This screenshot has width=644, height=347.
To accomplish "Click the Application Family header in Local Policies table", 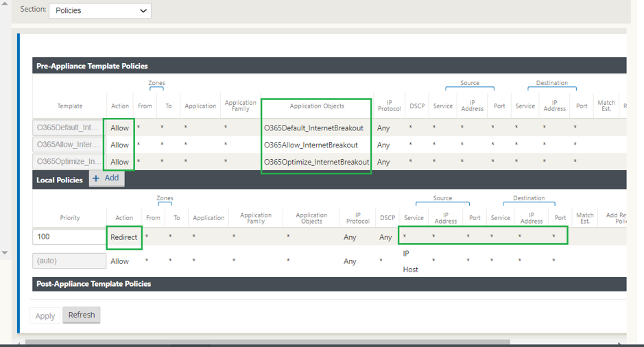I will (256, 218).
